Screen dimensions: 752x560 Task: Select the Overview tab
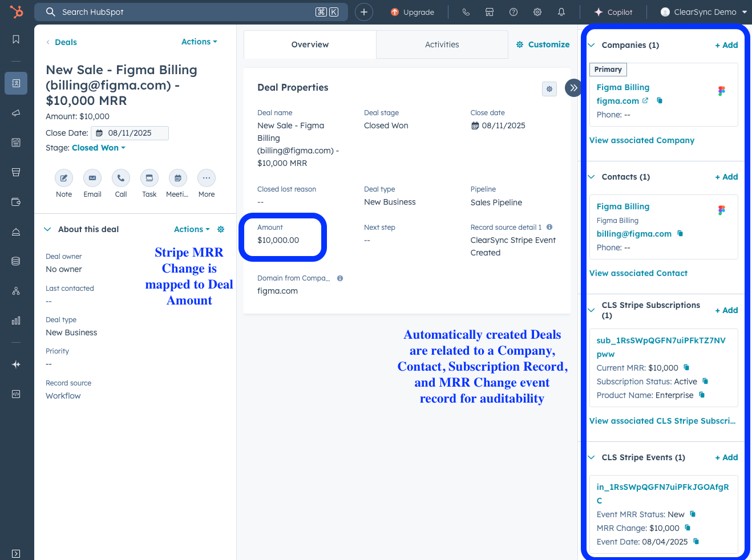(x=310, y=44)
